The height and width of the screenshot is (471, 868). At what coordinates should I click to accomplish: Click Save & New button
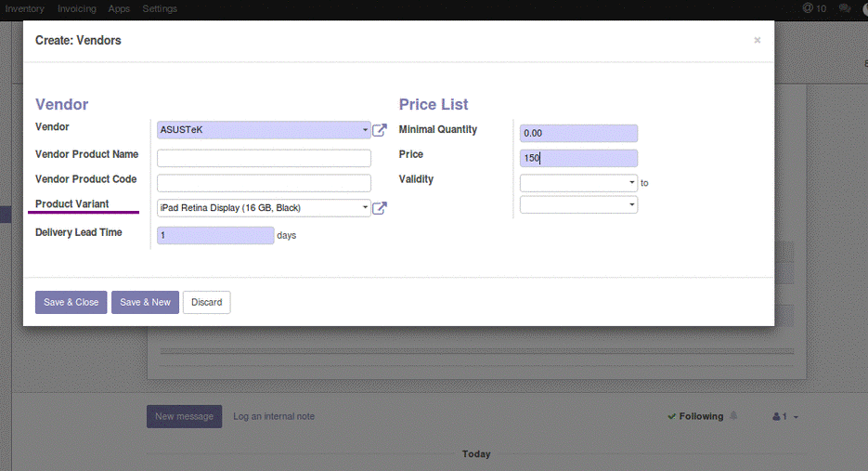coord(145,303)
